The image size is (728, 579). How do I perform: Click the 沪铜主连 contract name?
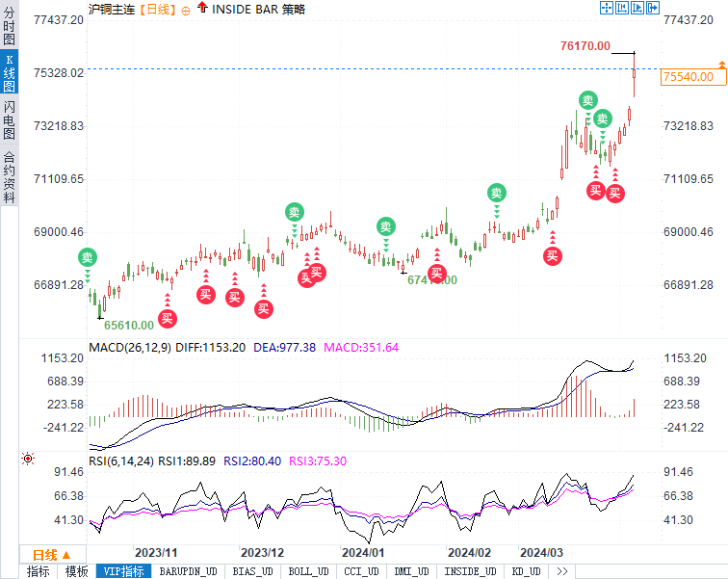tap(112, 10)
